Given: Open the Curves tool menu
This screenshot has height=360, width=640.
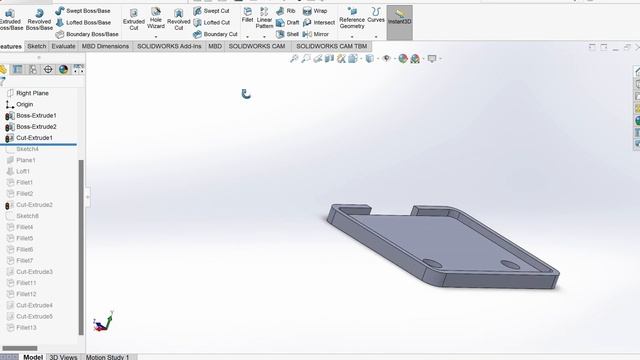Looking at the screenshot, I should 376,15.
